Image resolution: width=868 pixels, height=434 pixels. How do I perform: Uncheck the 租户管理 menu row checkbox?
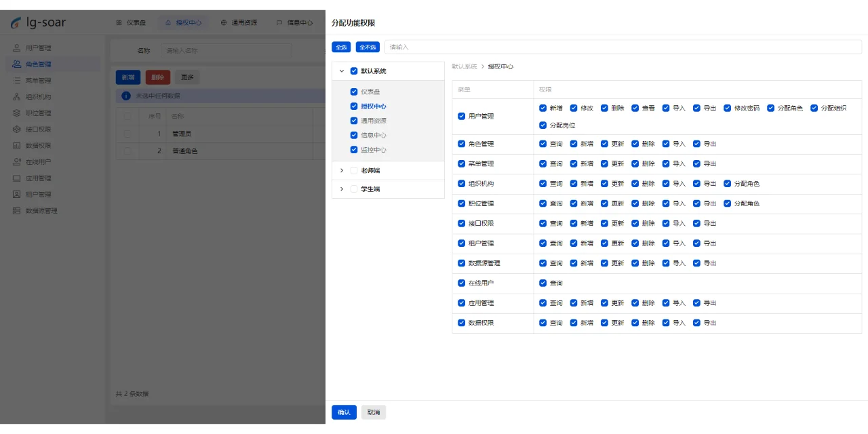(462, 243)
